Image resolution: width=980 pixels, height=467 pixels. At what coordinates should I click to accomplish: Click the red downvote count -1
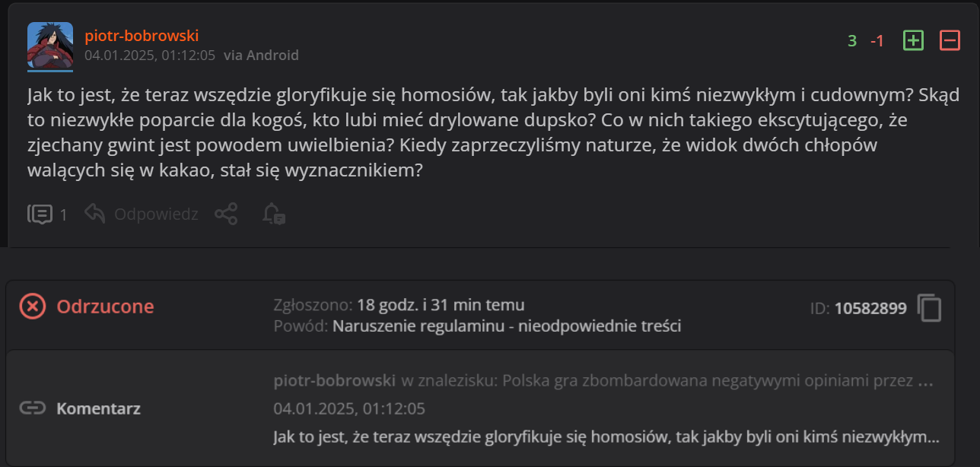coord(877,41)
